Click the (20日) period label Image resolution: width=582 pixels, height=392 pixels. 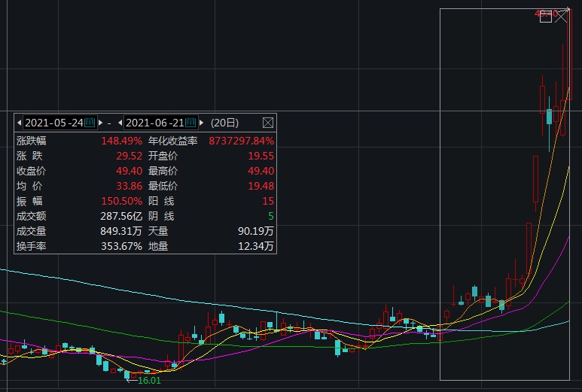click(x=224, y=123)
